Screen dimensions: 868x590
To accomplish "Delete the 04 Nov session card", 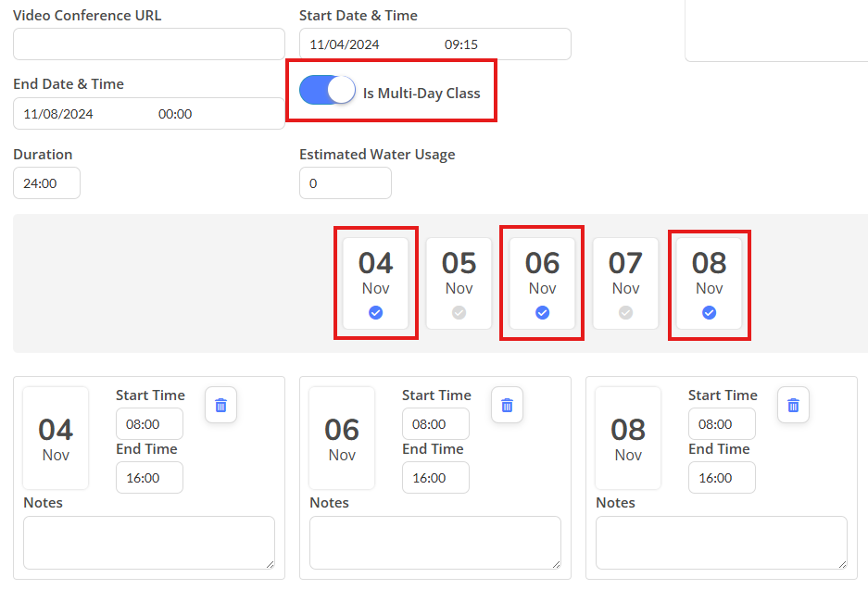I will 220,405.
